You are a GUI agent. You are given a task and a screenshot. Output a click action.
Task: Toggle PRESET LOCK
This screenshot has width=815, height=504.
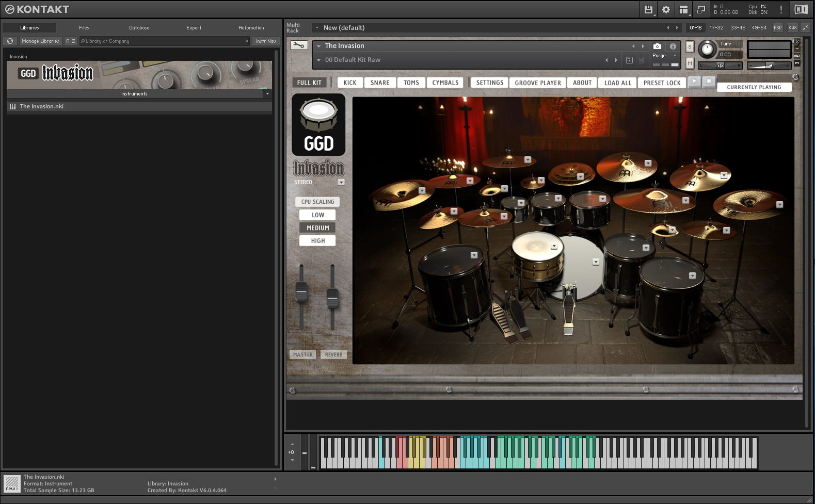pos(662,83)
